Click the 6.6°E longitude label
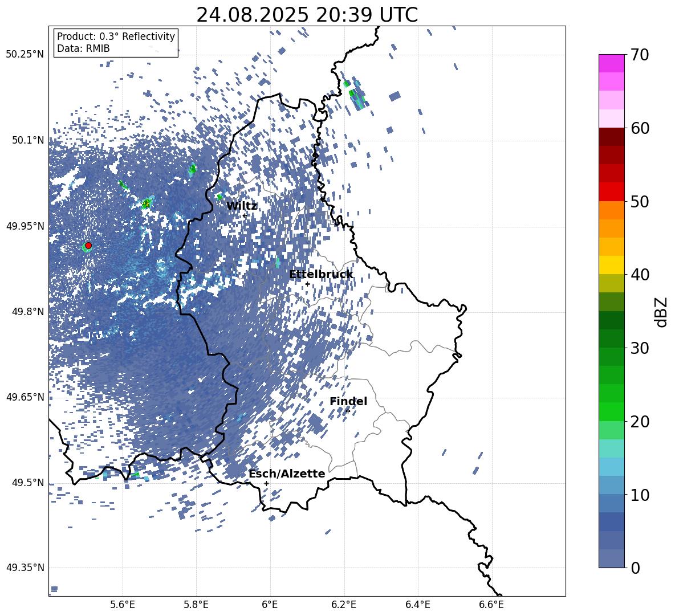The height and width of the screenshot is (616, 675). click(491, 605)
